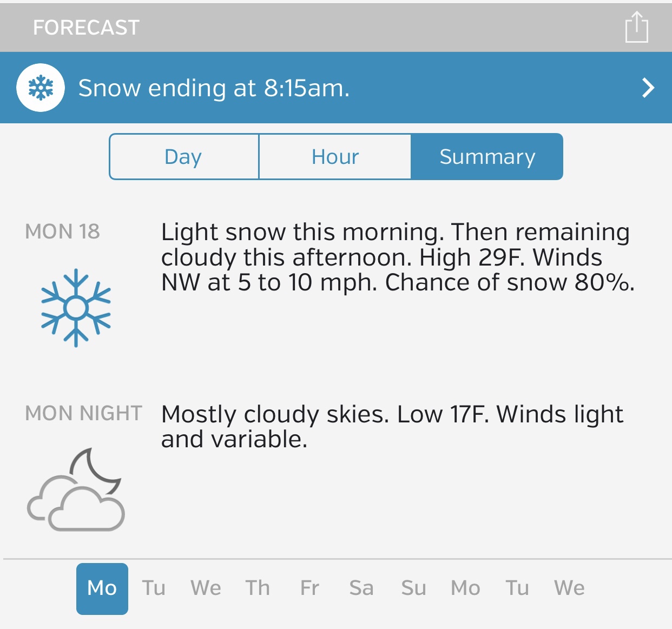Image resolution: width=672 pixels, height=629 pixels.
Task: Switch to the Day forecast tab
Action: tap(184, 157)
